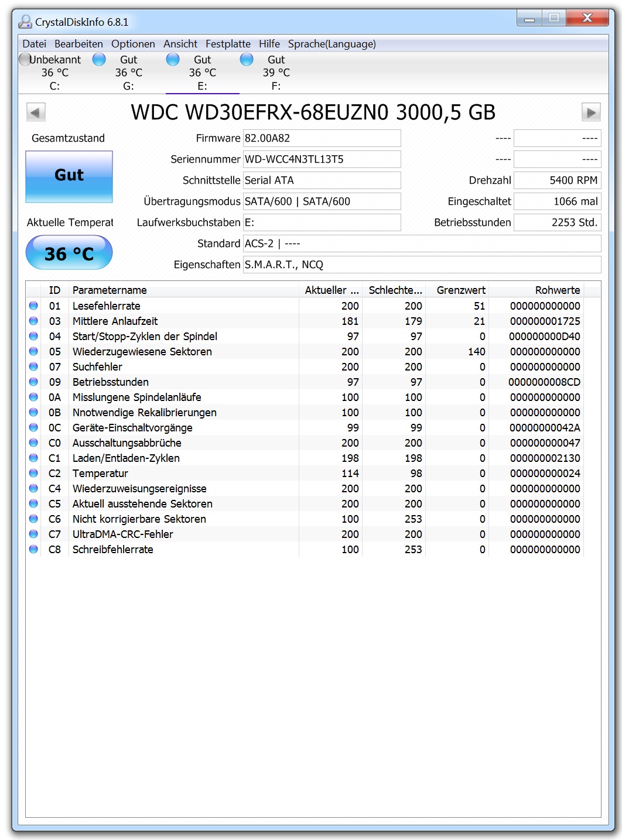The image size is (622, 840).
Task: Click the Aktueller column header
Action: pos(331,290)
